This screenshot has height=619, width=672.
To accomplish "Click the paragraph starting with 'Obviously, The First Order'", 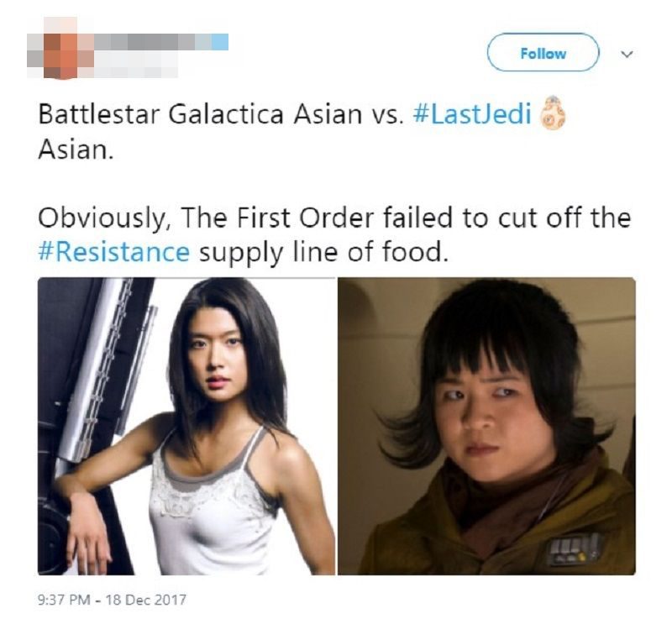I will tap(334, 234).
